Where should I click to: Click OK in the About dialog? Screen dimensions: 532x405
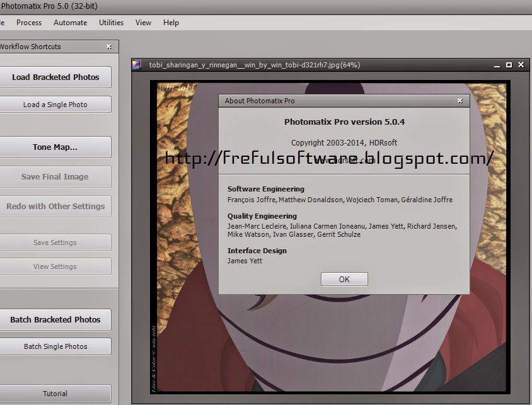click(344, 279)
